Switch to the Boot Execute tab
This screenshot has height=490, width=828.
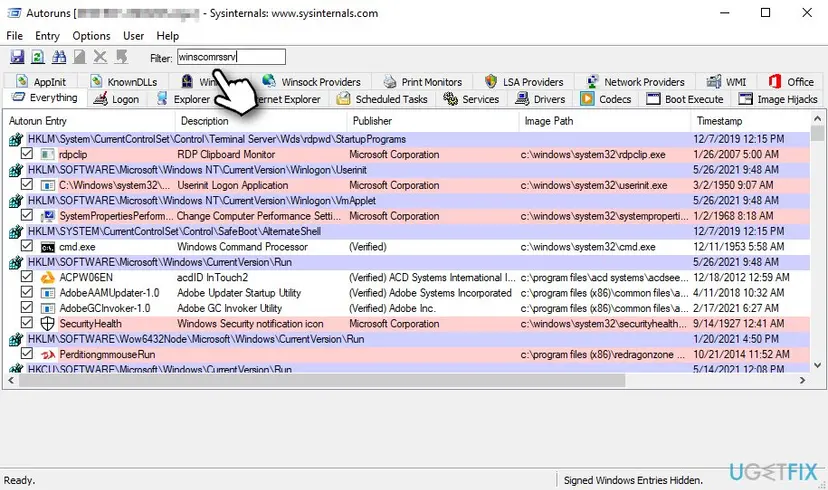[685, 99]
